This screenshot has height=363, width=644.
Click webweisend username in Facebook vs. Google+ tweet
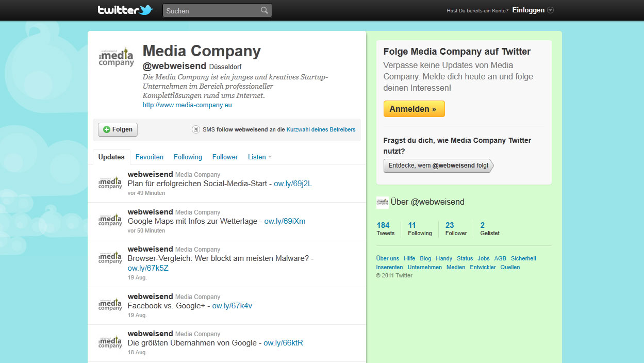(151, 296)
